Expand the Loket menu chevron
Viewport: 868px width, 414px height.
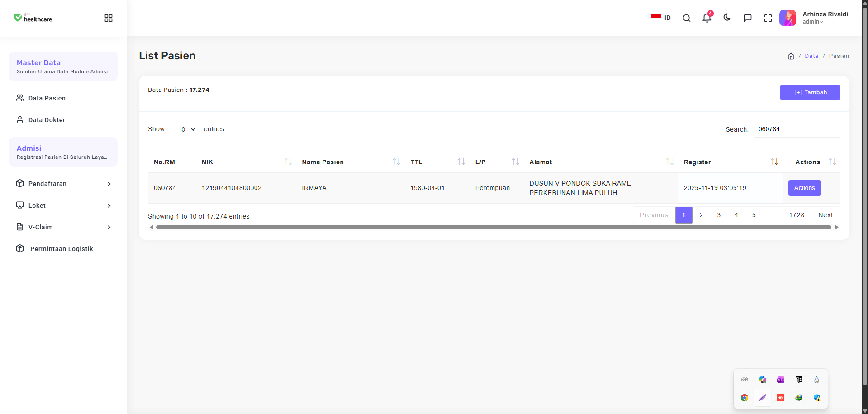click(x=109, y=205)
